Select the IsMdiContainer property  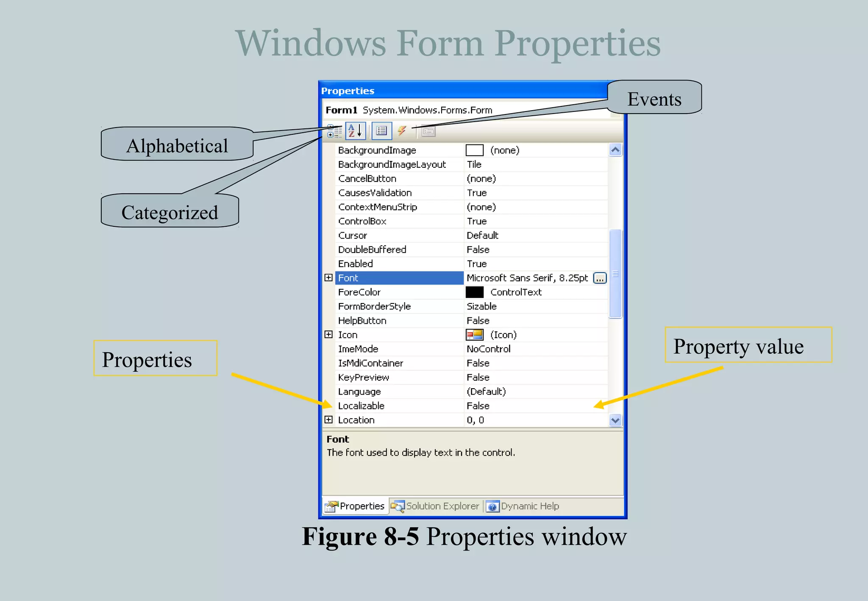[x=370, y=363]
